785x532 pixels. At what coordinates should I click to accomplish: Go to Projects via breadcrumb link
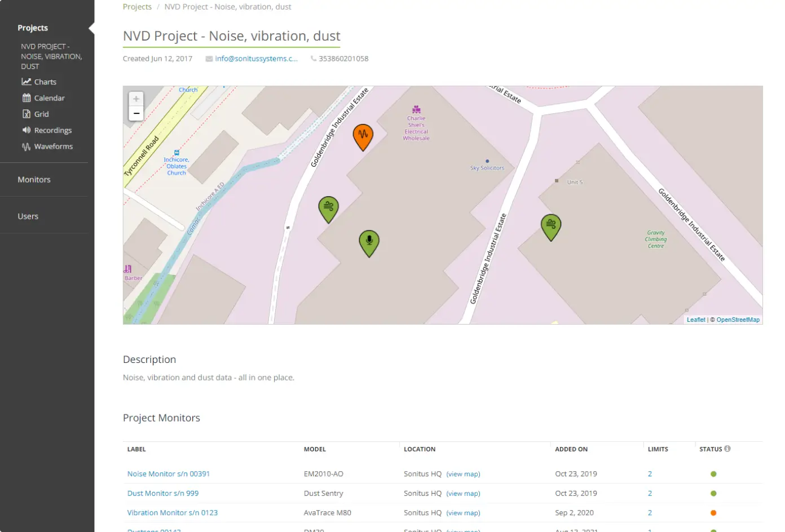pos(137,7)
